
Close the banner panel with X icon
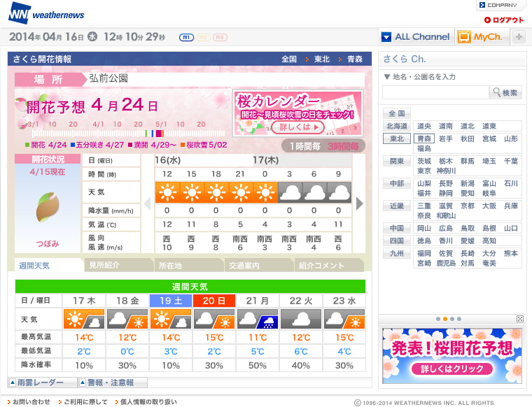point(520,319)
